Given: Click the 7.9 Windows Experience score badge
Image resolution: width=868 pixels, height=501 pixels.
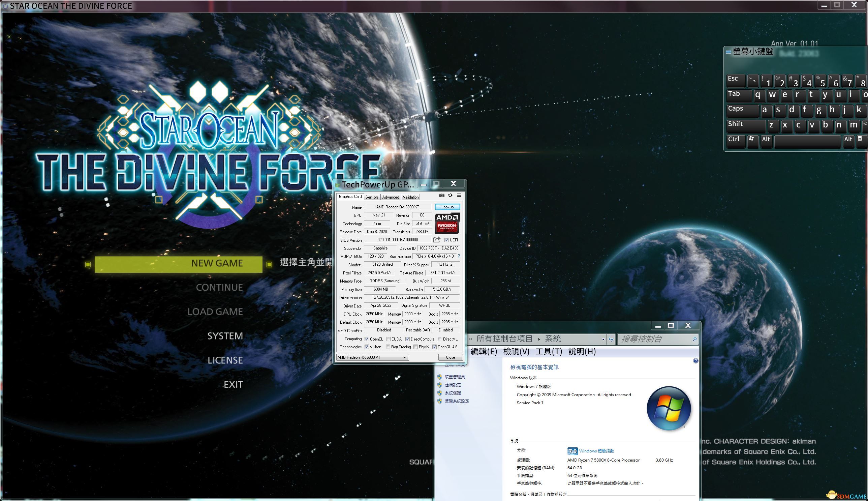Looking at the screenshot, I should (x=572, y=451).
